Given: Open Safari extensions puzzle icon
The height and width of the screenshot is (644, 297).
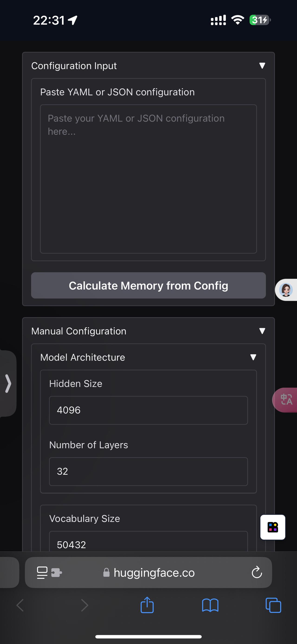Looking at the screenshot, I should coord(56,572).
